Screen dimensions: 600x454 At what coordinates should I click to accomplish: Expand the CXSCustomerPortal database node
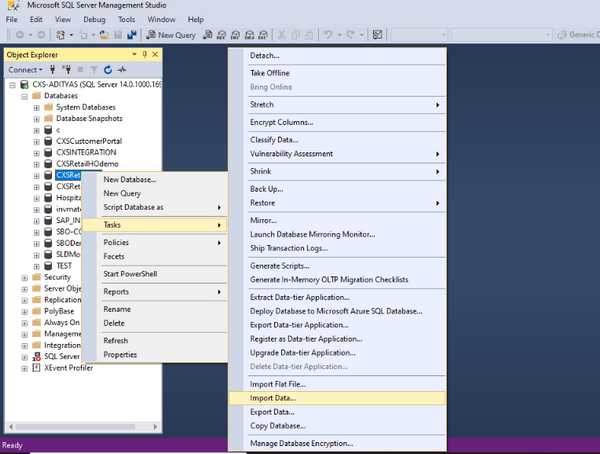tap(36, 142)
